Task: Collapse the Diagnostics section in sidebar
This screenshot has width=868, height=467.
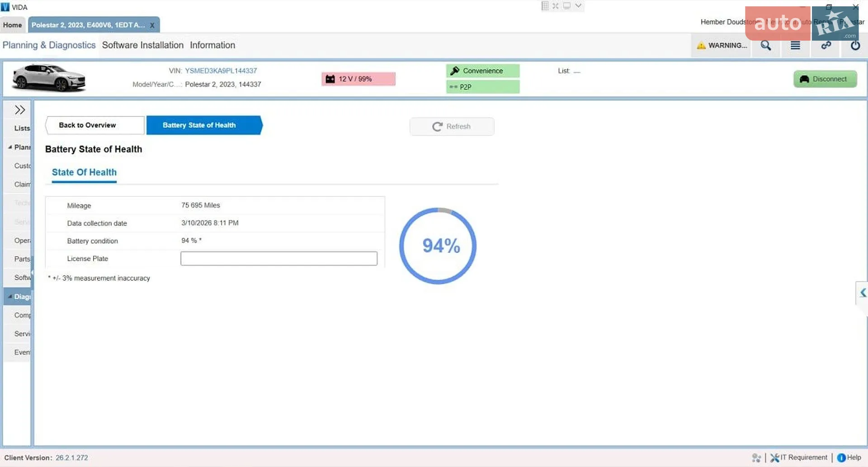Action: (x=10, y=296)
